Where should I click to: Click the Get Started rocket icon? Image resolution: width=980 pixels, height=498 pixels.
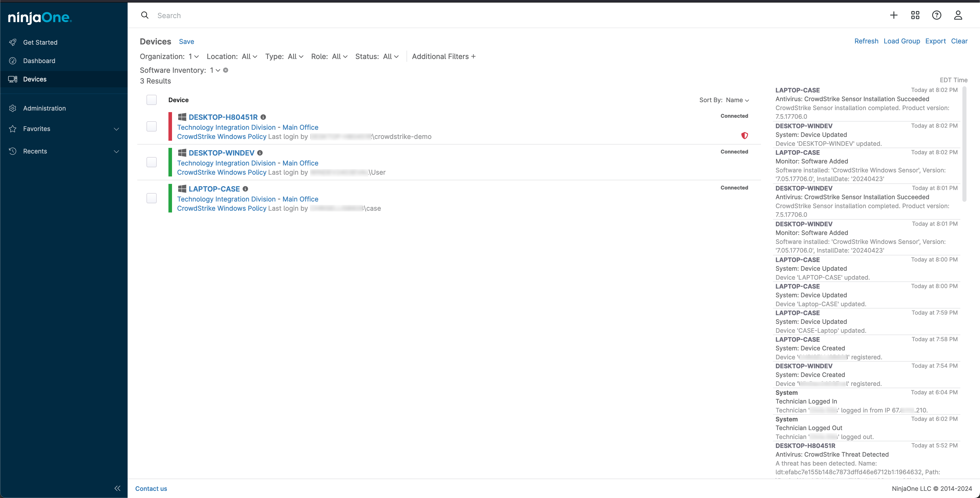coord(13,42)
